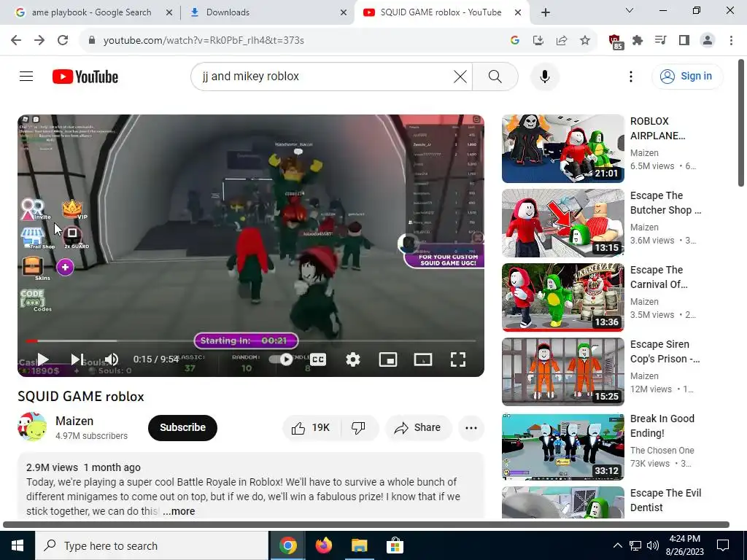
Task: Open Escape The Carnival Of thumbnail
Action: coord(562,297)
